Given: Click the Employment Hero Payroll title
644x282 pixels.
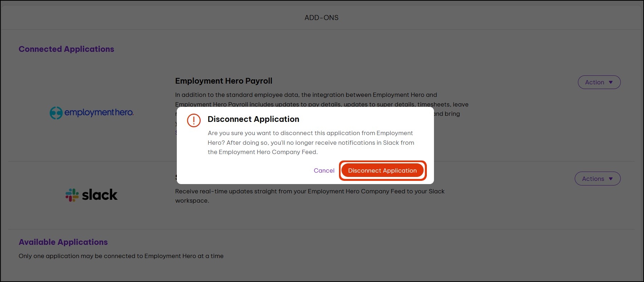Looking at the screenshot, I should (224, 81).
